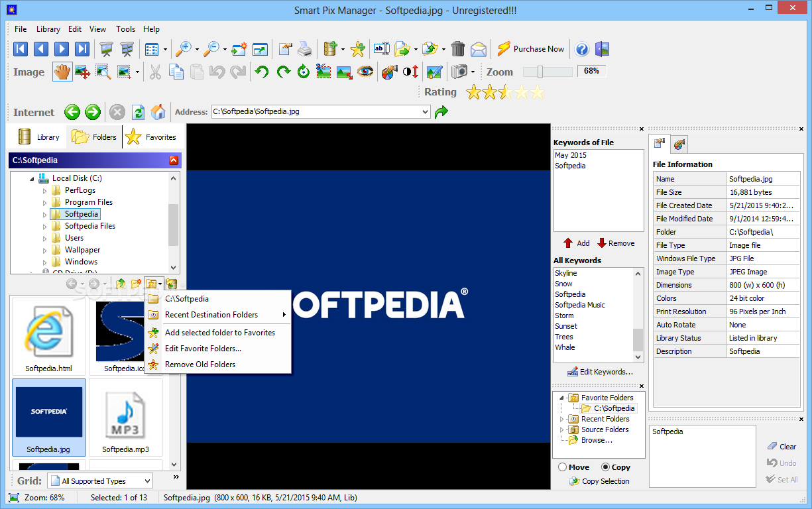
Task: Open the Library menu
Action: [48, 29]
